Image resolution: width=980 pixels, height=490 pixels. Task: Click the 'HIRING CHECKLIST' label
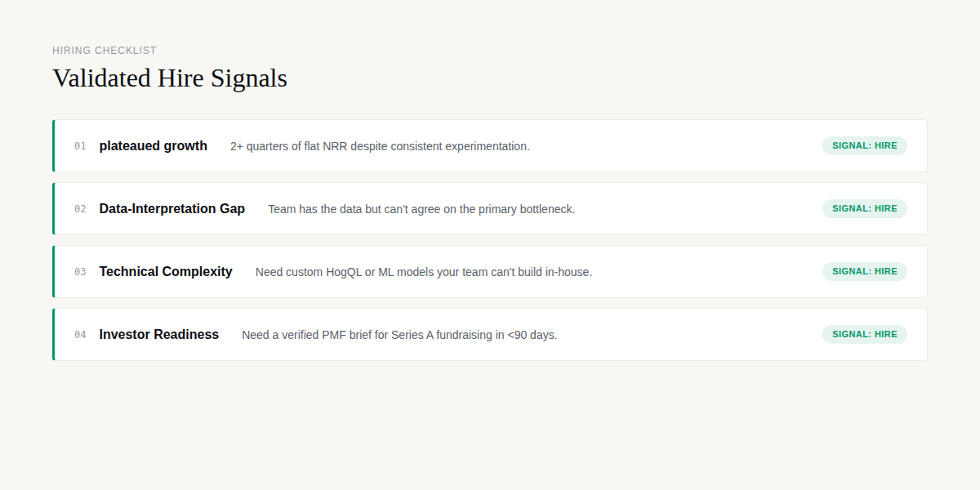(x=105, y=51)
